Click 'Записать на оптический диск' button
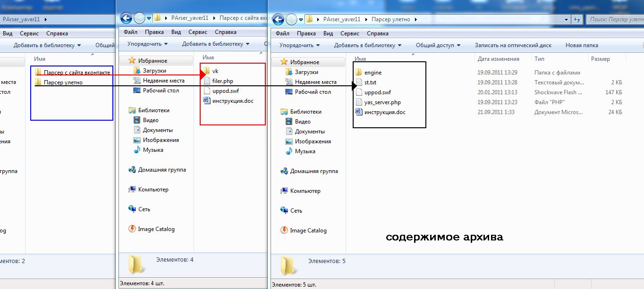This screenshot has height=289, width=644. pyautogui.click(x=513, y=45)
